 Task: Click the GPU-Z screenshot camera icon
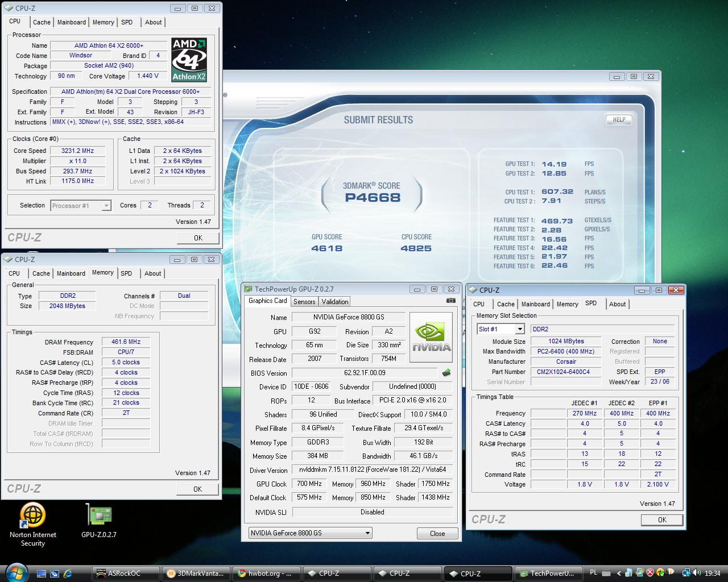click(451, 301)
